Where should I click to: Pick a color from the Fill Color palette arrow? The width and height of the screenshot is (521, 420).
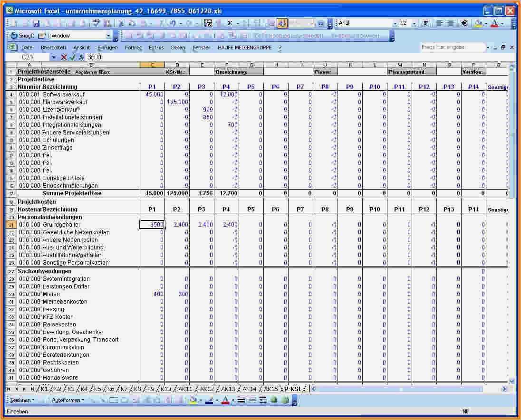coord(486,23)
